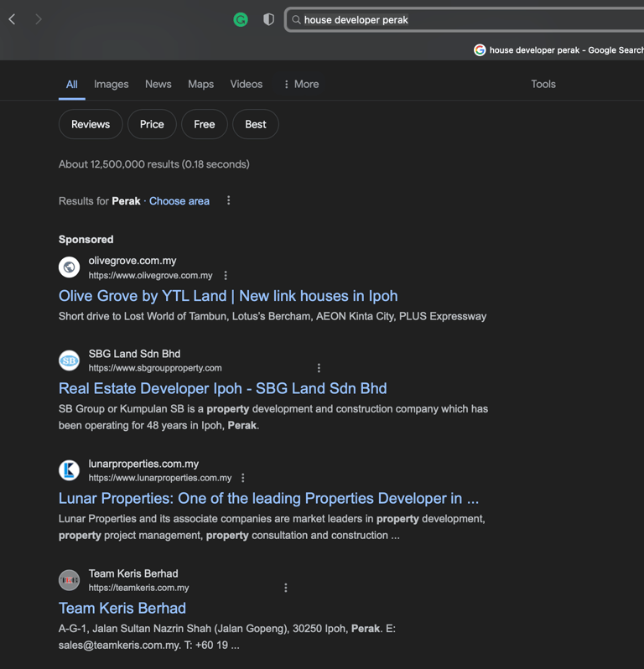The image size is (644, 669).
Task: Switch to the Images tab
Action: [x=112, y=85]
